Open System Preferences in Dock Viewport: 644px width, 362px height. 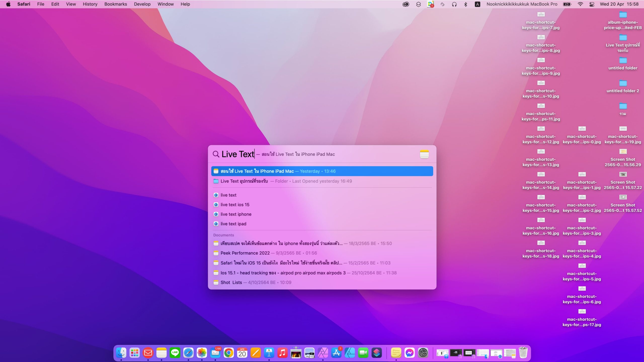423,353
